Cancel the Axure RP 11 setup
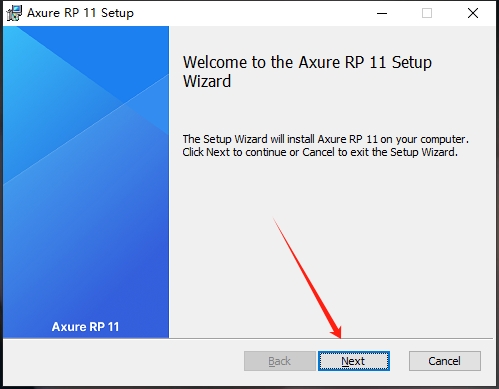This screenshot has height=389, width=499. click(445, 361)
